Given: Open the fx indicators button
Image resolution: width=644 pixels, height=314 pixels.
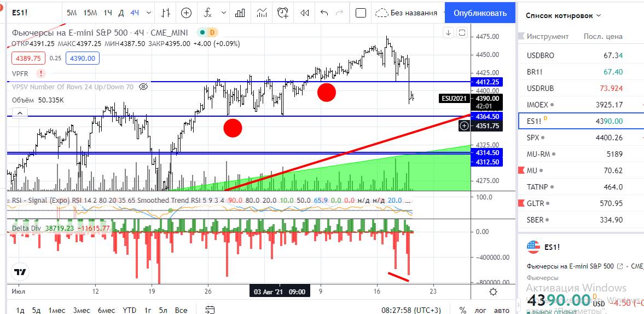Looking at the screenshot, I should (x=208, y=13).
